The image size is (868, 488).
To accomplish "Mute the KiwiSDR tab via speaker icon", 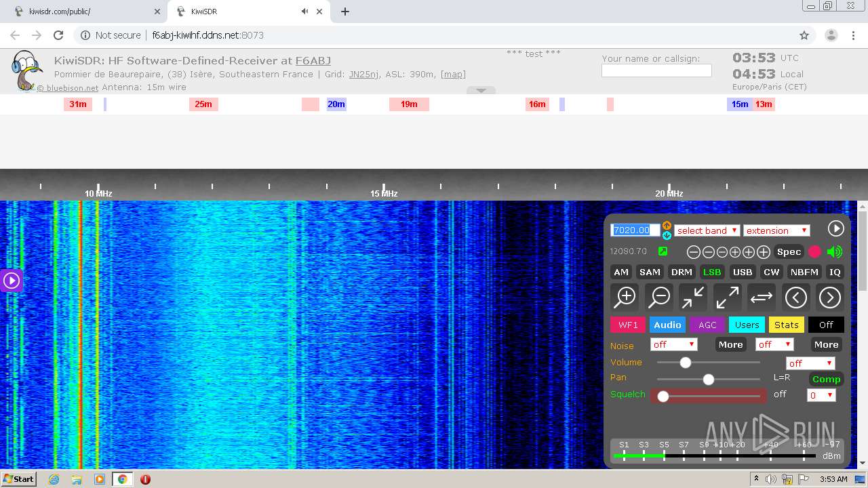I will tap(305, 12).
